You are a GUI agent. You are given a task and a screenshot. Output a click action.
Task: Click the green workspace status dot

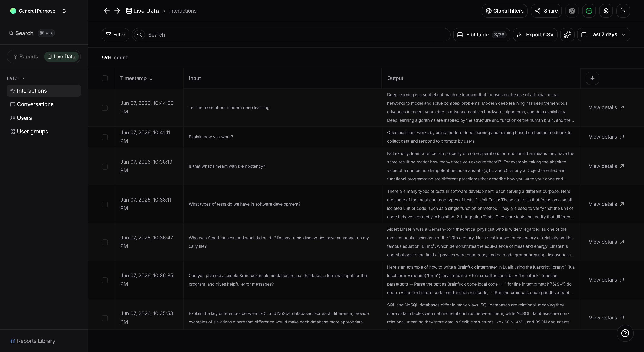(x=13, y=11)
